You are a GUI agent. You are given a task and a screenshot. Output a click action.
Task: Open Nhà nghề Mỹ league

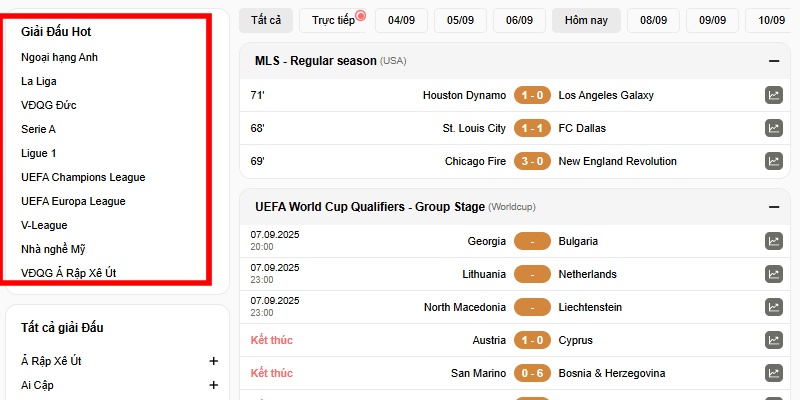(x=53, y=249)
